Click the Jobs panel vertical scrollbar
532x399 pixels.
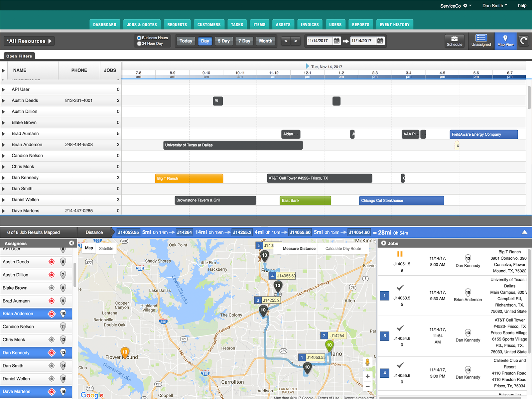[529, 301]
